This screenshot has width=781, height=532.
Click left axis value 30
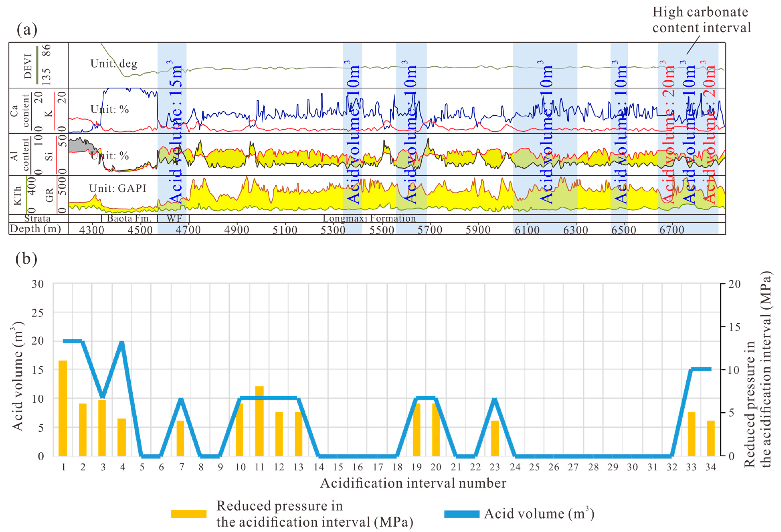coord(38,284)
